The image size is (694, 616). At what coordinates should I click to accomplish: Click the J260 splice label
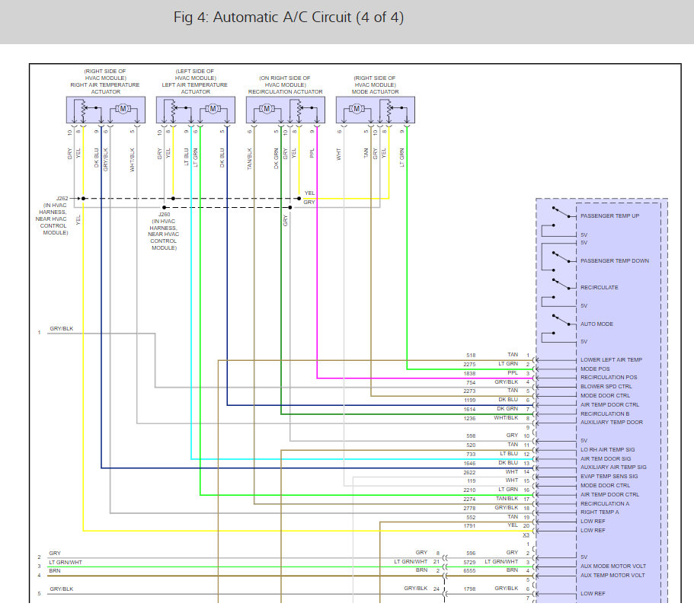pos(165,214)
